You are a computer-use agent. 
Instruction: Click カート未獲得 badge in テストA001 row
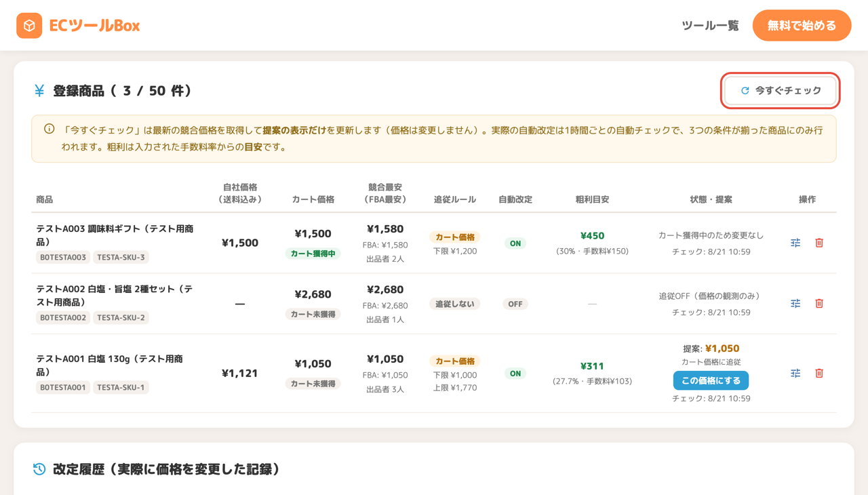(x=313, y=384)
